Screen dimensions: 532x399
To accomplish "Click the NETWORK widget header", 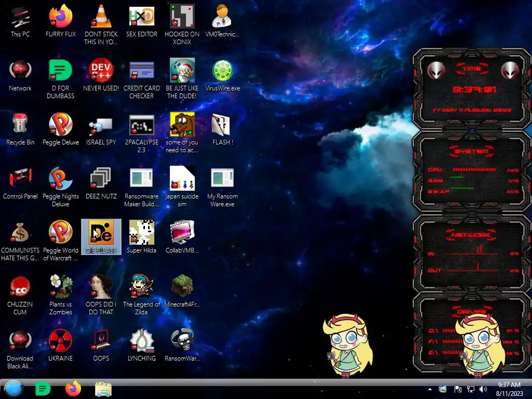I will (471, 235).
